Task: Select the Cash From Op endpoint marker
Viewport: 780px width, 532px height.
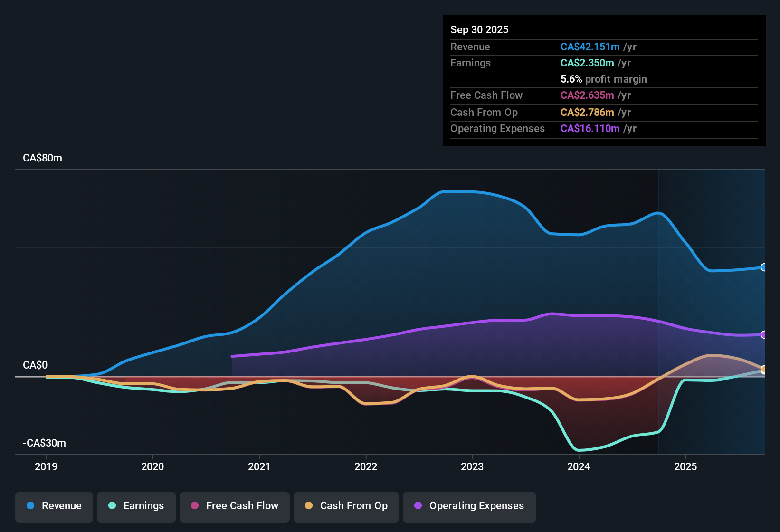Action: (x=763, y=369)
